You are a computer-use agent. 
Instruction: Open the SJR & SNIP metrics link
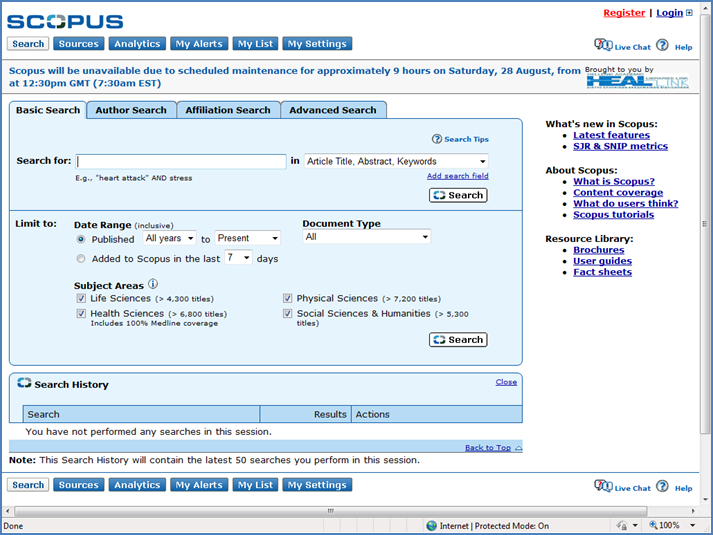click(x=620, y=146)
